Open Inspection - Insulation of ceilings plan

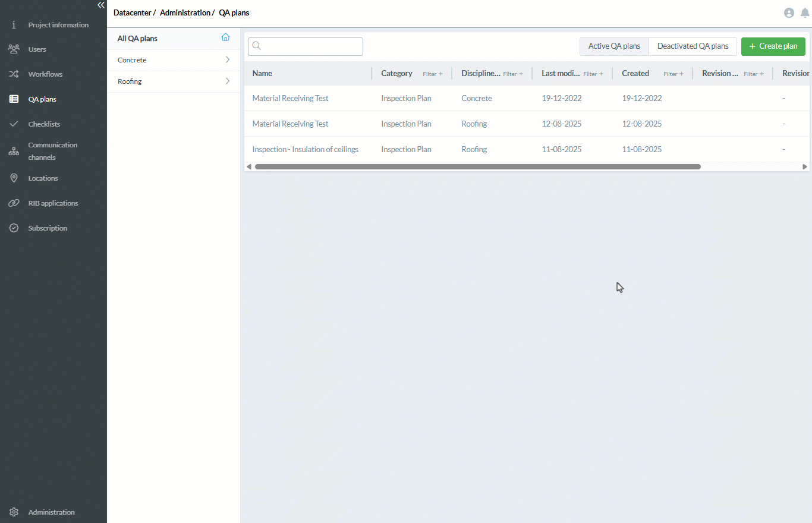pyautogui.click(x=305, y=150)
